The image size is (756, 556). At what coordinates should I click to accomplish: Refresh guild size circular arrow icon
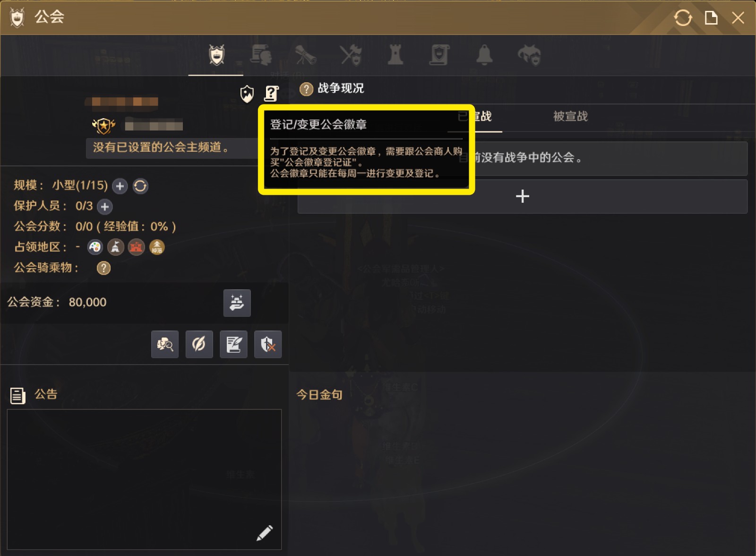point(140,186)
